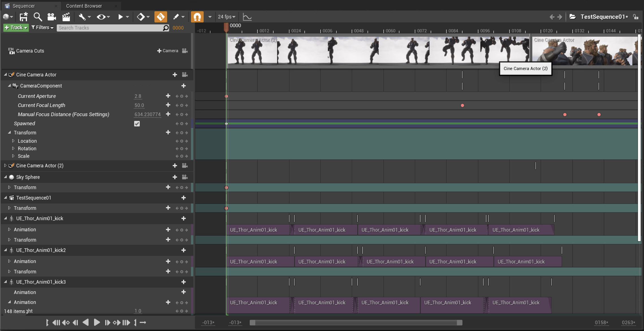The width and height of the screenshot is (644, 331).
Task: Open the 24 fps frame rate dropdown
Action: tap(226, 17)
